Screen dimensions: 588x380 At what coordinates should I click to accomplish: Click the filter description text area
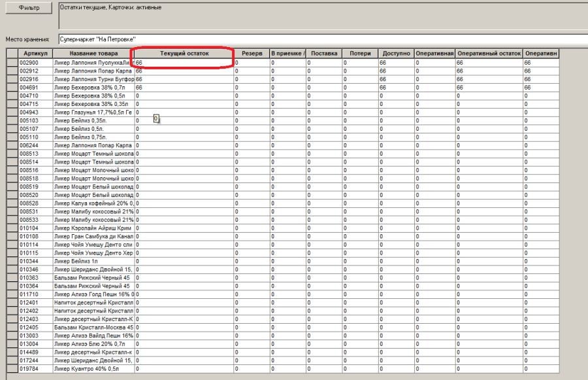pos(323,16)
